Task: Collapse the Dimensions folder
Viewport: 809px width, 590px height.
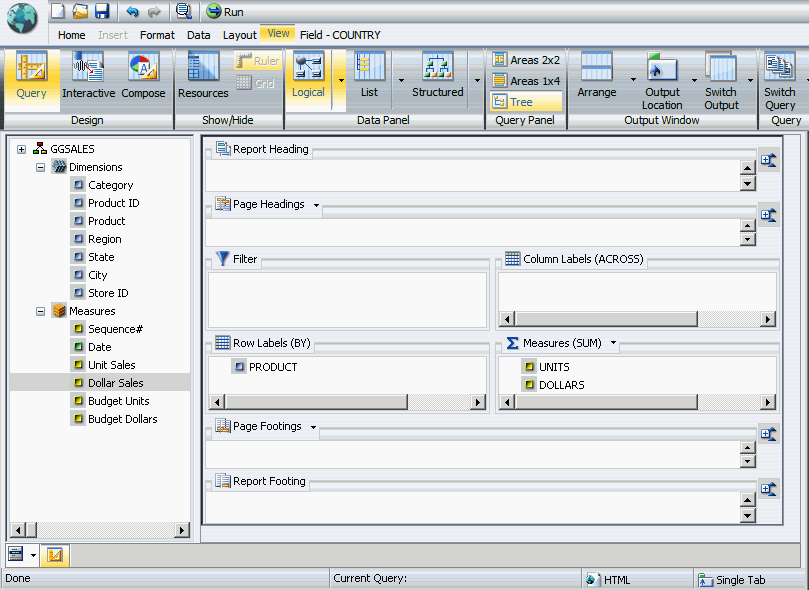Action: pyautogui.click(x=40, y=168)
